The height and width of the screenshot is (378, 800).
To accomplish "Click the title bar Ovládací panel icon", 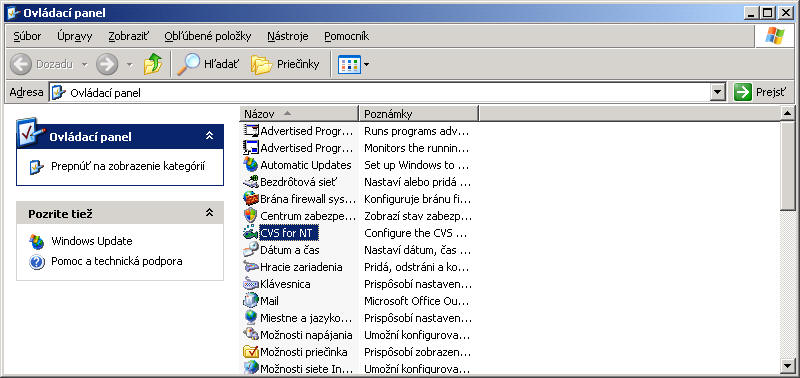I will (14, 13).
